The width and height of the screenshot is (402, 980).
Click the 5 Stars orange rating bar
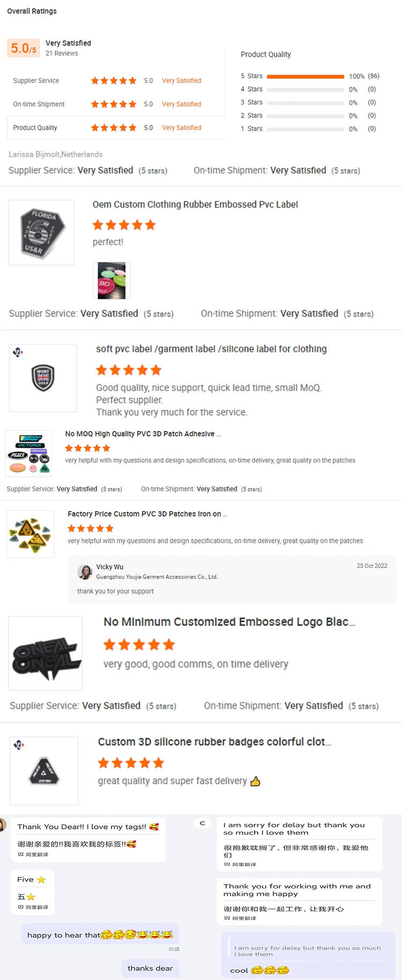(306, 76)
